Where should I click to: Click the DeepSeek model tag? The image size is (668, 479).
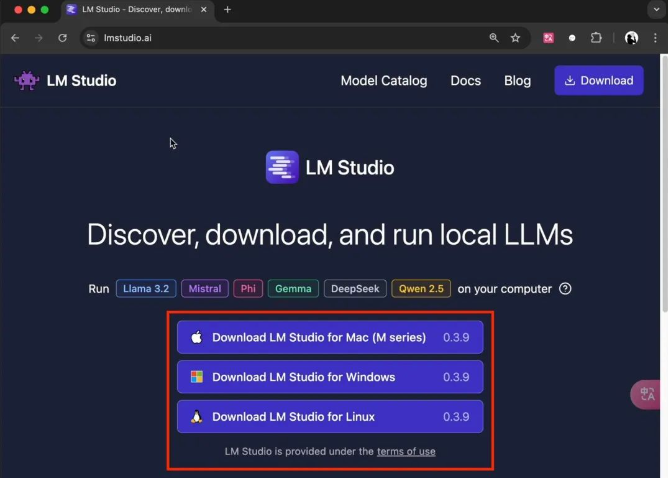(355, 289)
